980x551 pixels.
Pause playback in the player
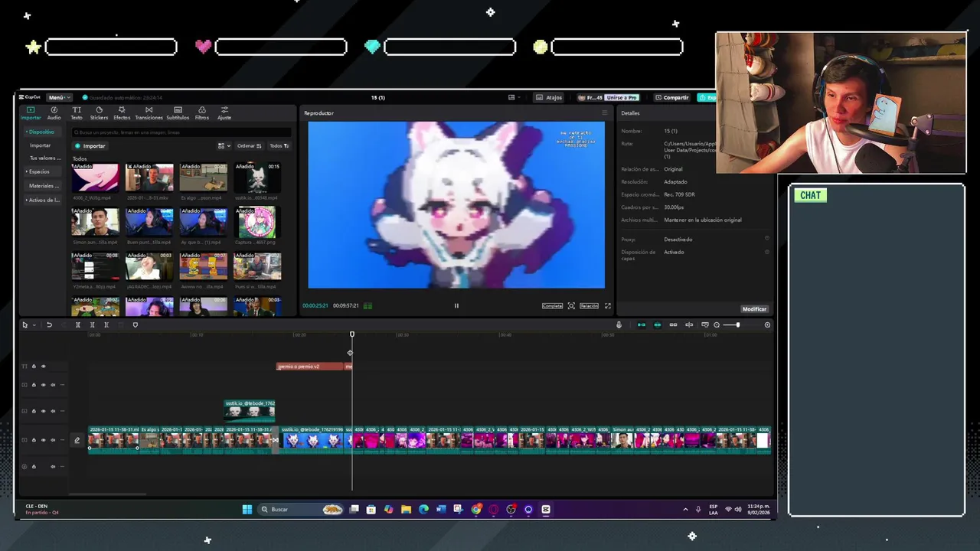click(456, 306)
